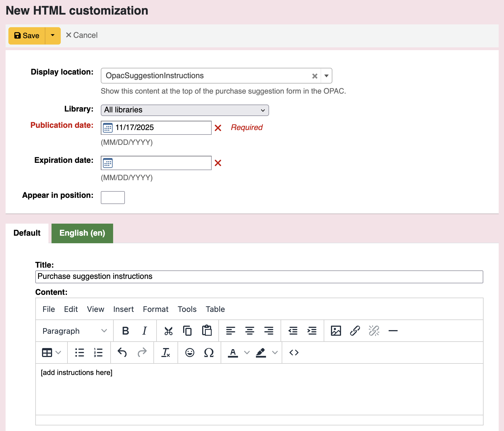Cancel the new HTML customization
Viewport: 504px width, 431px height.
point(82,35)
